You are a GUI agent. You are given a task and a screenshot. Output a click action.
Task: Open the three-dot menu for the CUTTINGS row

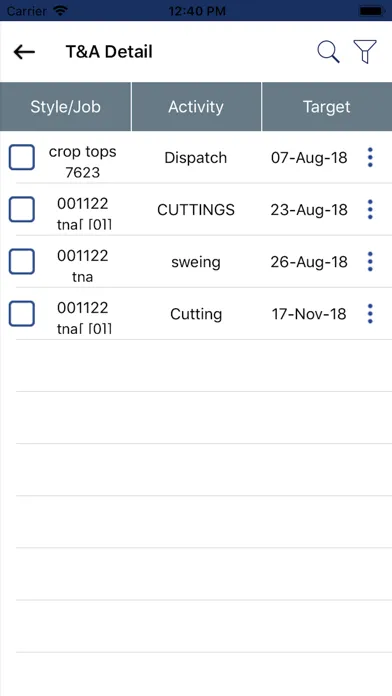point(370,210)
